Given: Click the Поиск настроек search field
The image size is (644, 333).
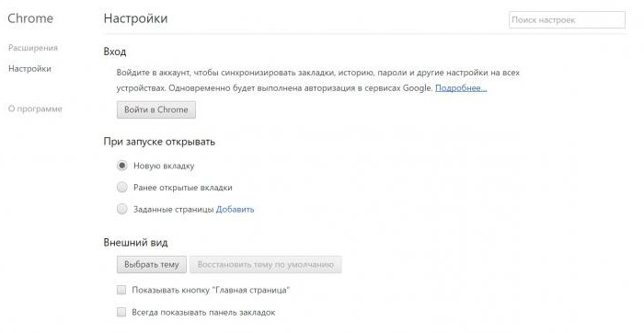Looking at the screenshot, I should pyautogui.click(x=567, y=19).
